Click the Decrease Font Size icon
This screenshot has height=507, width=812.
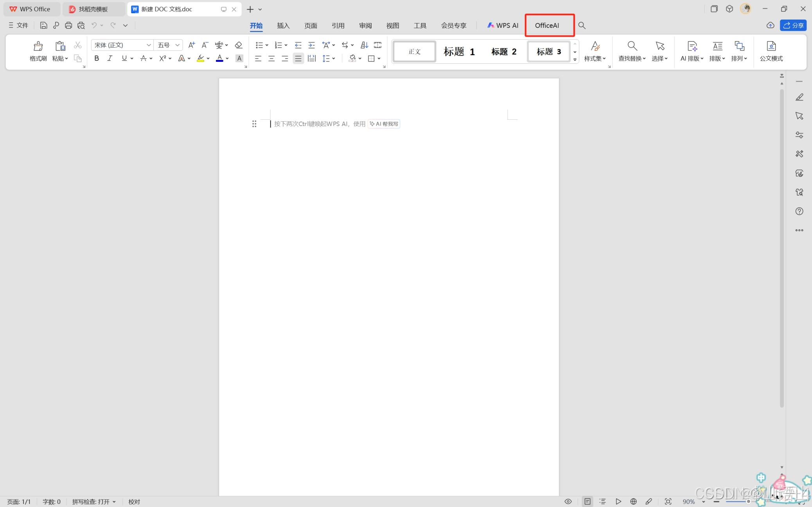click(205, 45)
